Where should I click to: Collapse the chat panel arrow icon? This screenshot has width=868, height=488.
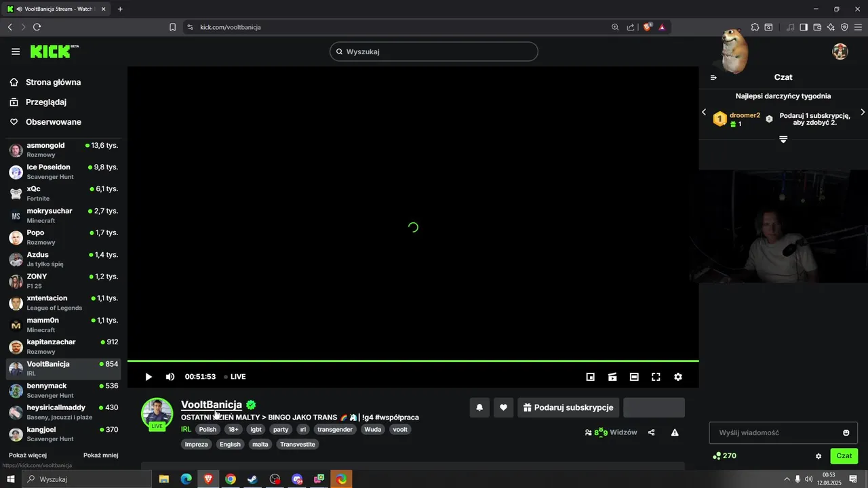click(x=713, y=77)
